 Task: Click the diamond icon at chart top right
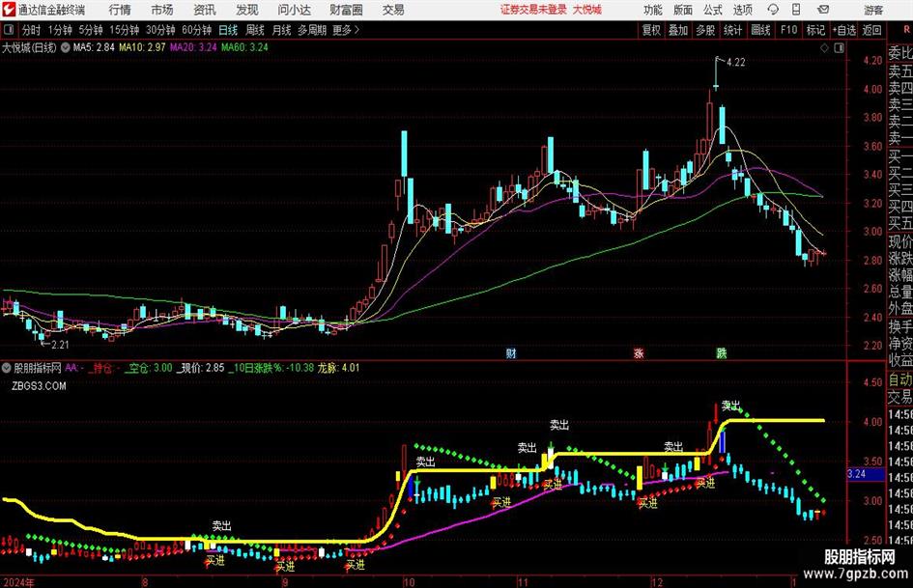(824, 48)
